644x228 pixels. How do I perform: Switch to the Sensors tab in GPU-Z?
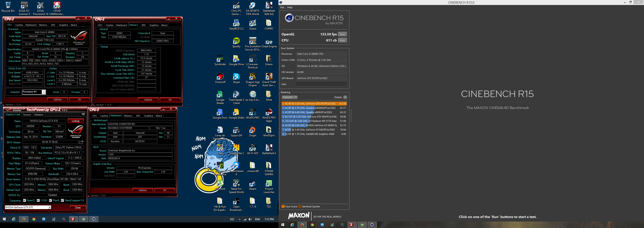27,114
